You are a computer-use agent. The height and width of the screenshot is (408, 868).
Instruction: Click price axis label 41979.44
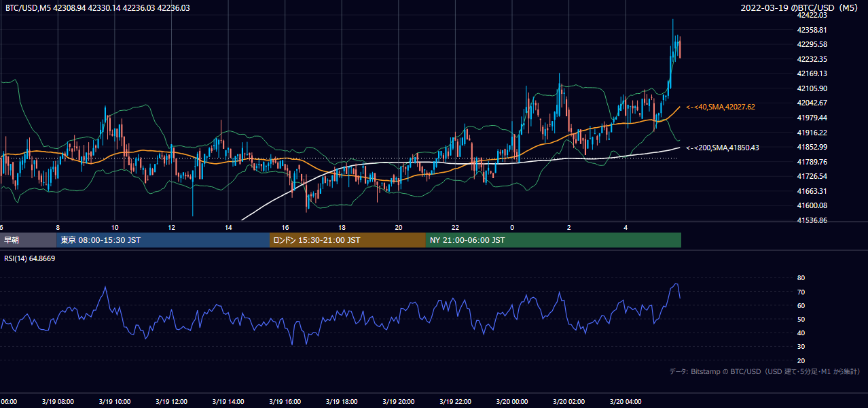pos(812,118)
